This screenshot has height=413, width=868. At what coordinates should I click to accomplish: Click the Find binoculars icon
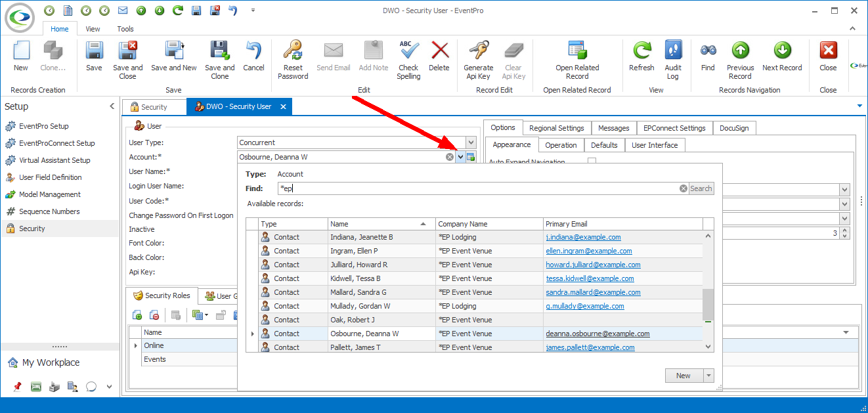pos(708,51)
